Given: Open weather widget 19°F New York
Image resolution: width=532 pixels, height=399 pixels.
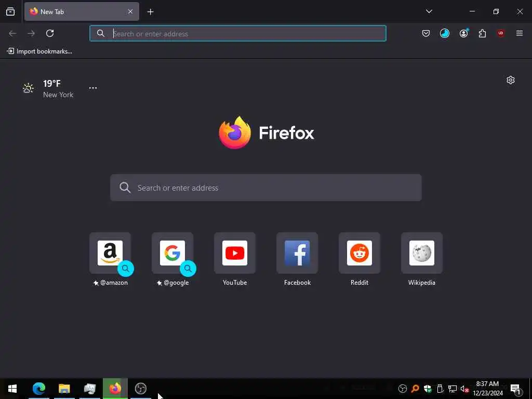Looking at the screenshot, I should pyautogui.click(x=48, y=88).
